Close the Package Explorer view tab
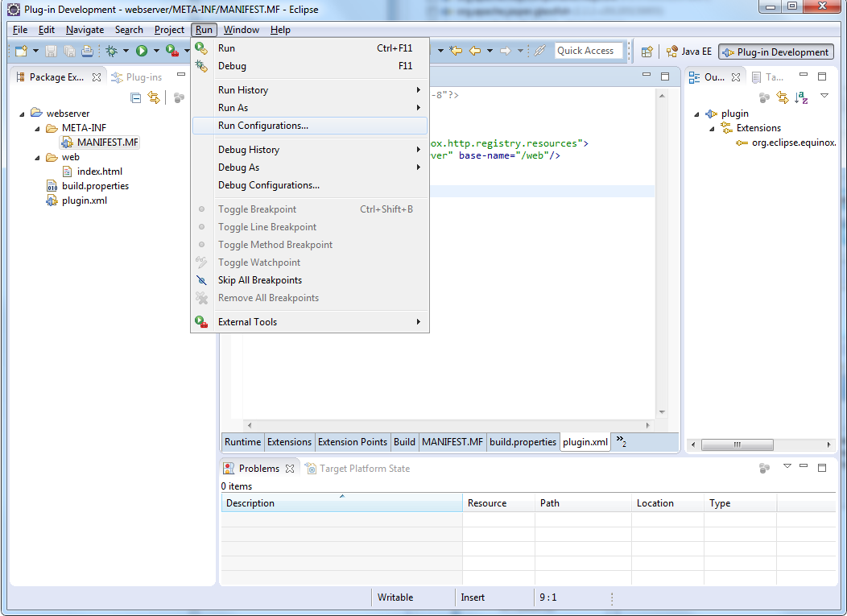Screen dimensions: 847x616 [x=97, y=77]
